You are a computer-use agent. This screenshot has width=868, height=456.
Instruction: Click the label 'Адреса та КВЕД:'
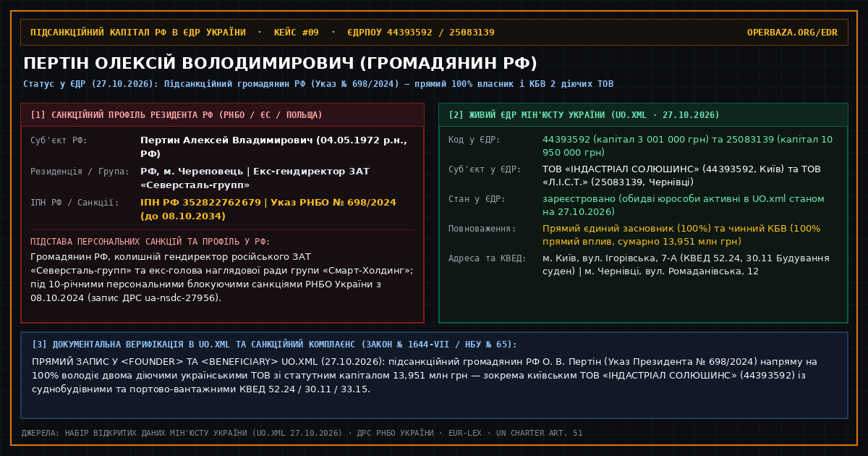488,258
